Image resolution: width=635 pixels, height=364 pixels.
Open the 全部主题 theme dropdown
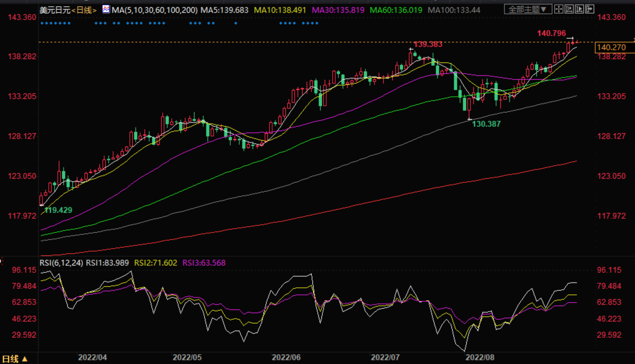(527, 9)
